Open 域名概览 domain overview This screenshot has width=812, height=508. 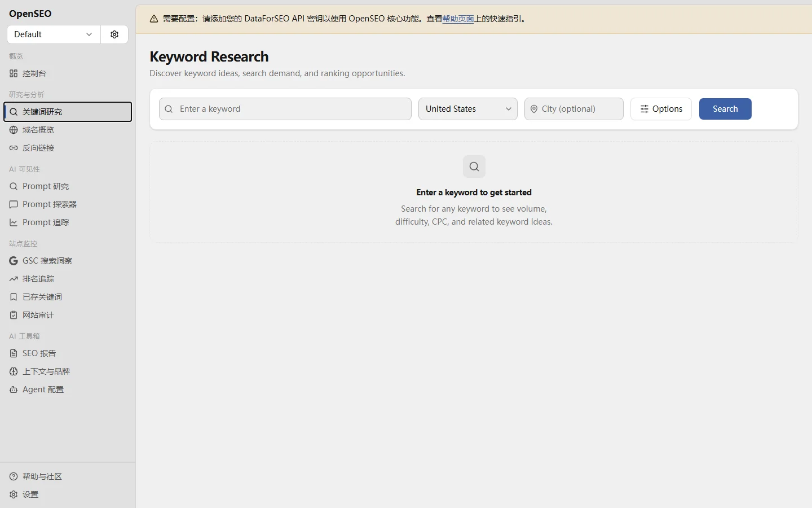click(x=68, y=130)
